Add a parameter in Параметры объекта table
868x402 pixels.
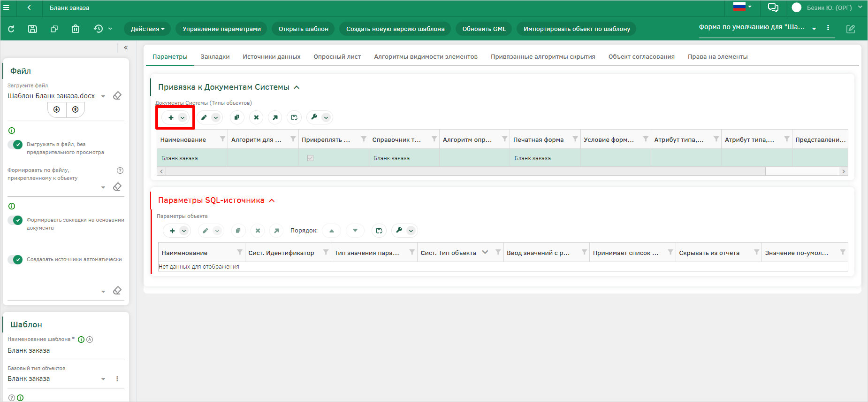coord(172,231)
